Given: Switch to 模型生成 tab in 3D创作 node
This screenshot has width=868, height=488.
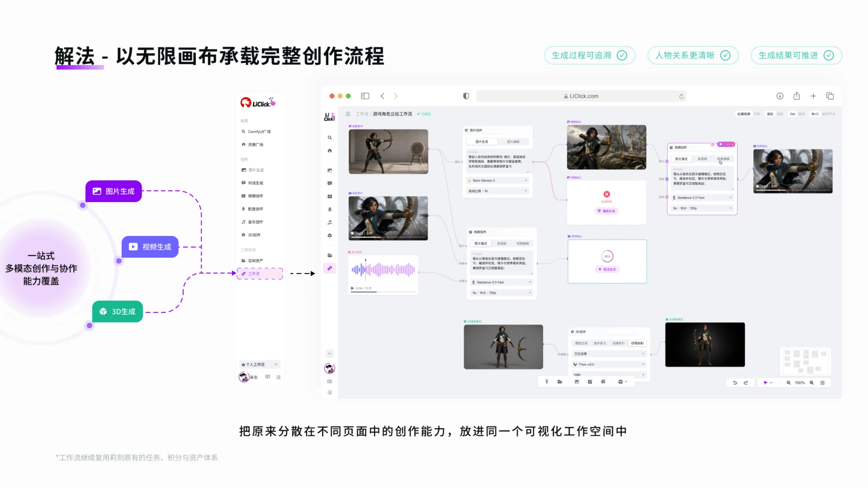Looking at the screenshot, I should [581, 343].
